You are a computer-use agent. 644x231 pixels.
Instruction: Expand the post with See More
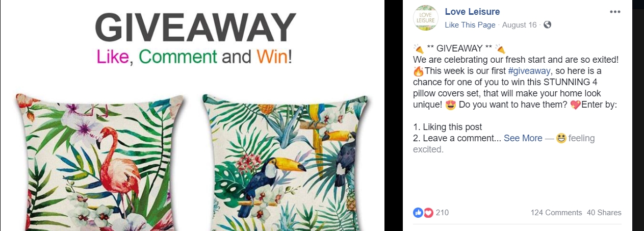click(x=523, y=138)
